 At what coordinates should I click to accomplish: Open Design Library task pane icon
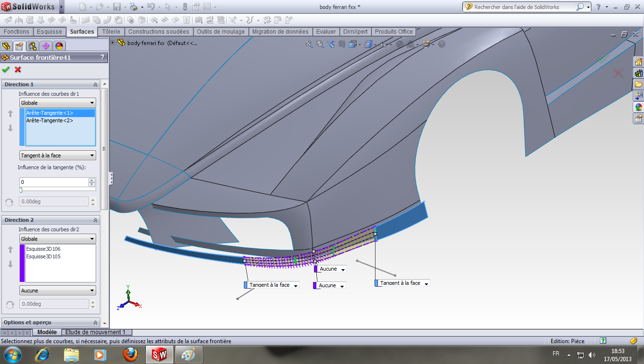[x=638, y=73]
